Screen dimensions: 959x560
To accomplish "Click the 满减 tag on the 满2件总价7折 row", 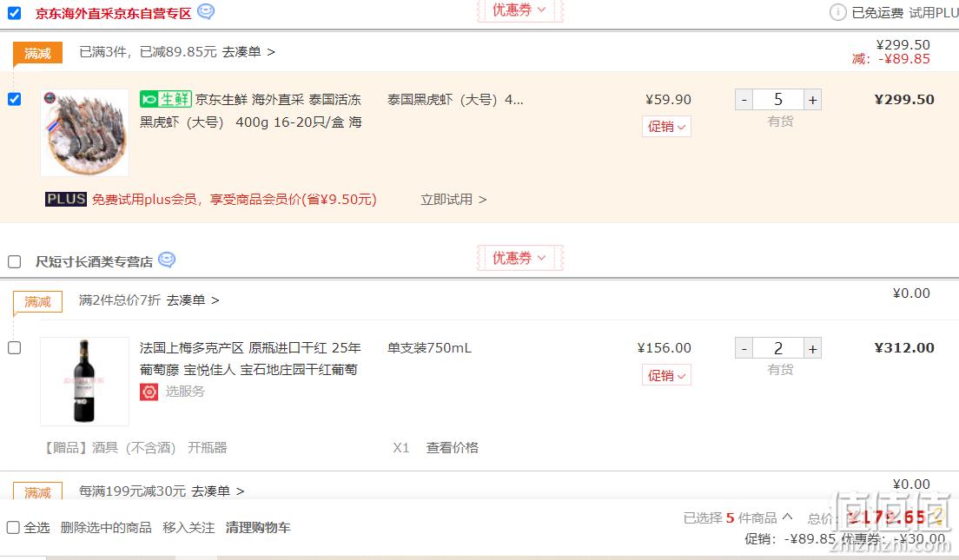I will click(x=38, y=302).
